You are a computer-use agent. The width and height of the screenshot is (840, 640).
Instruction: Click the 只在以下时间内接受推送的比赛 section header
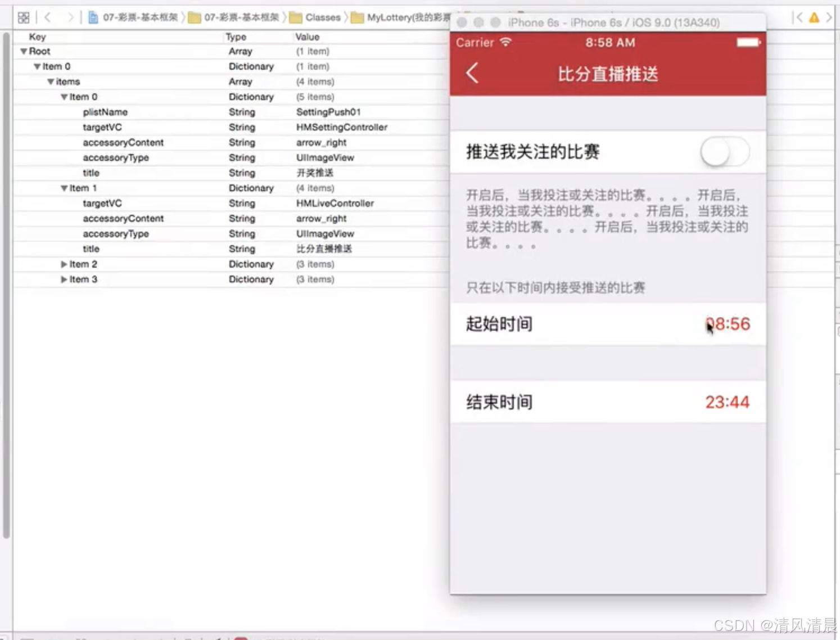(556, 288)
